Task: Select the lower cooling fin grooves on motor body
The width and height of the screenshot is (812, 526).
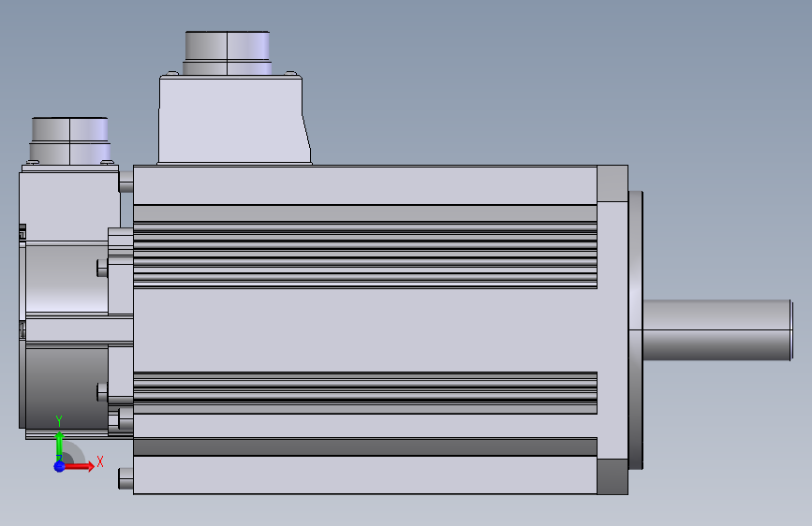Action: [x=365, y=392]
